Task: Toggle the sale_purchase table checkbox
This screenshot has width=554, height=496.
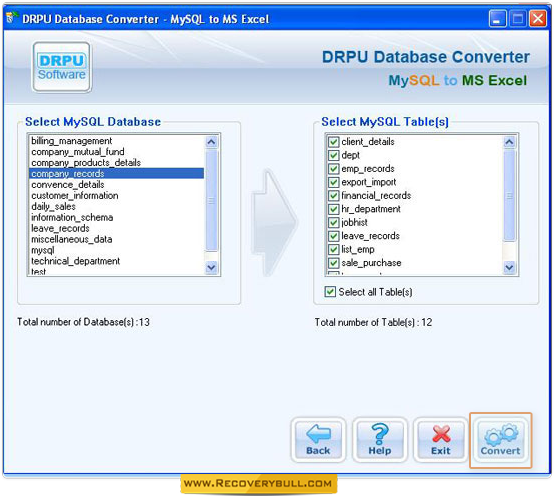Action: coord(333,263)
